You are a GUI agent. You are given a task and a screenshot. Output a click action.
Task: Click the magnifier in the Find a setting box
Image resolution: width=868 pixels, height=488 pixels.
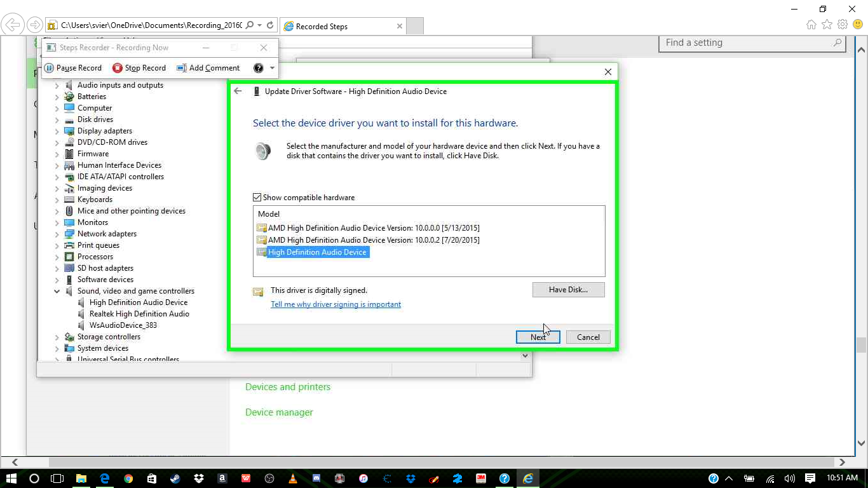837,43
